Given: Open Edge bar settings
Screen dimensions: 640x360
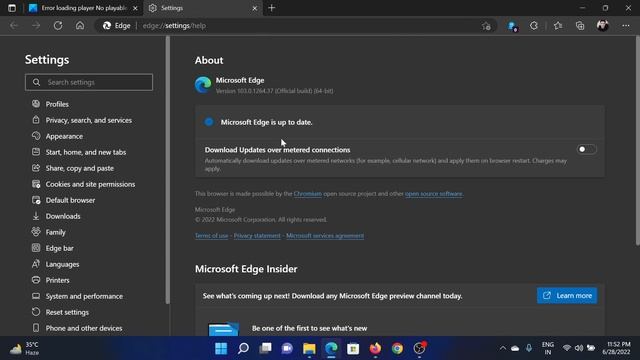Looking at the screenshot, I should pos(60,248).
